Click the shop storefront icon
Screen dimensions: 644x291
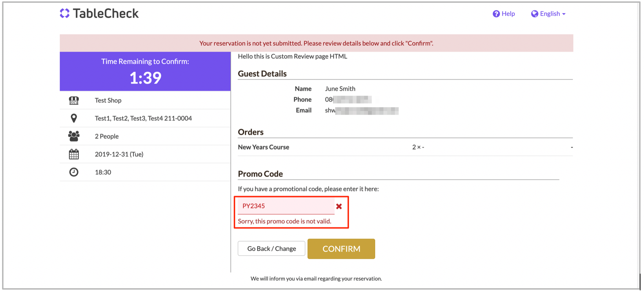(x=74, y=100)
